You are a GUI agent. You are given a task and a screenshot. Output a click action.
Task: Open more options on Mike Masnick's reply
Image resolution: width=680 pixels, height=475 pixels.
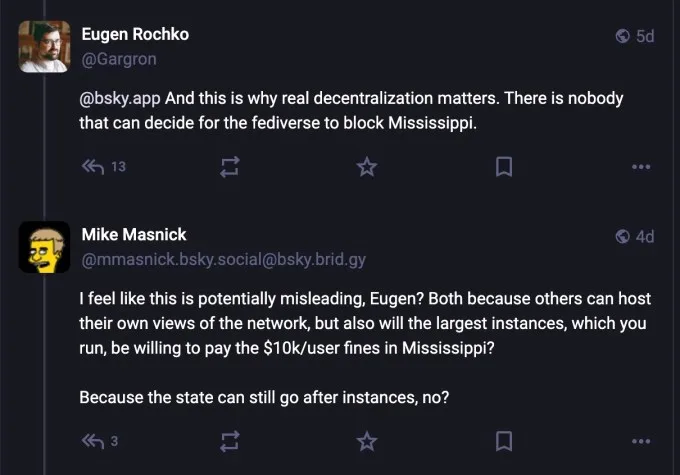pyautogui.click(x=641, y=440)
